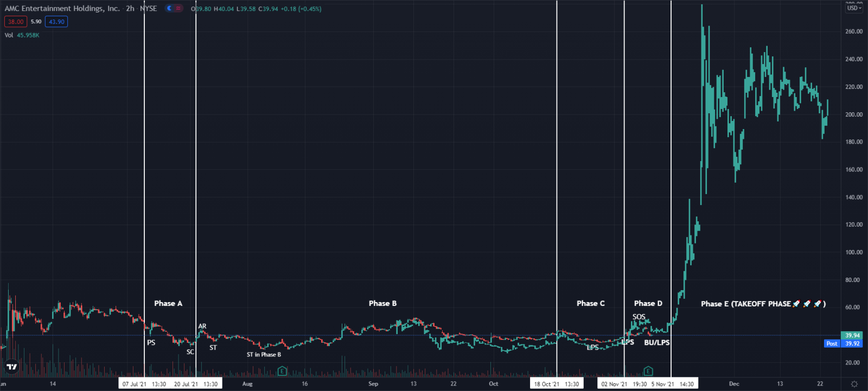Click the Oct label on time axis
The height and width of the screenshot is (391, 868).
point(494,384)
